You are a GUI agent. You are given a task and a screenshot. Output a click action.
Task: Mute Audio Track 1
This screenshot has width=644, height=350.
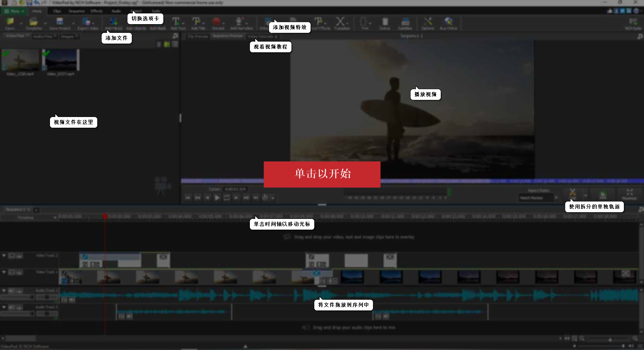point(11,290)
